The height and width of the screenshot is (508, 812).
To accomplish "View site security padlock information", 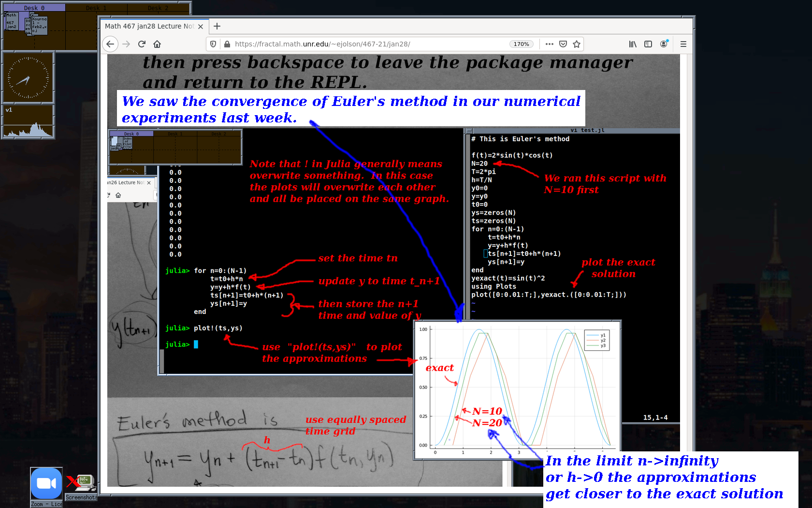I will click(227, 44).
